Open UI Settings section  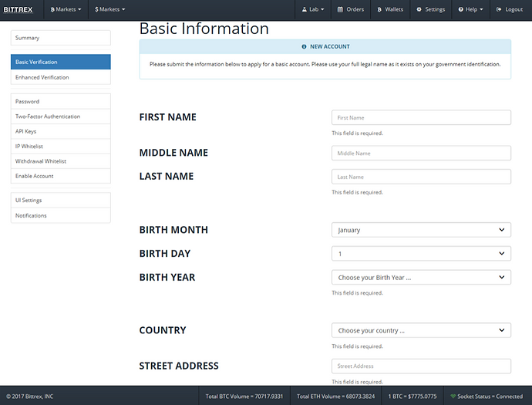pos(61,200)
